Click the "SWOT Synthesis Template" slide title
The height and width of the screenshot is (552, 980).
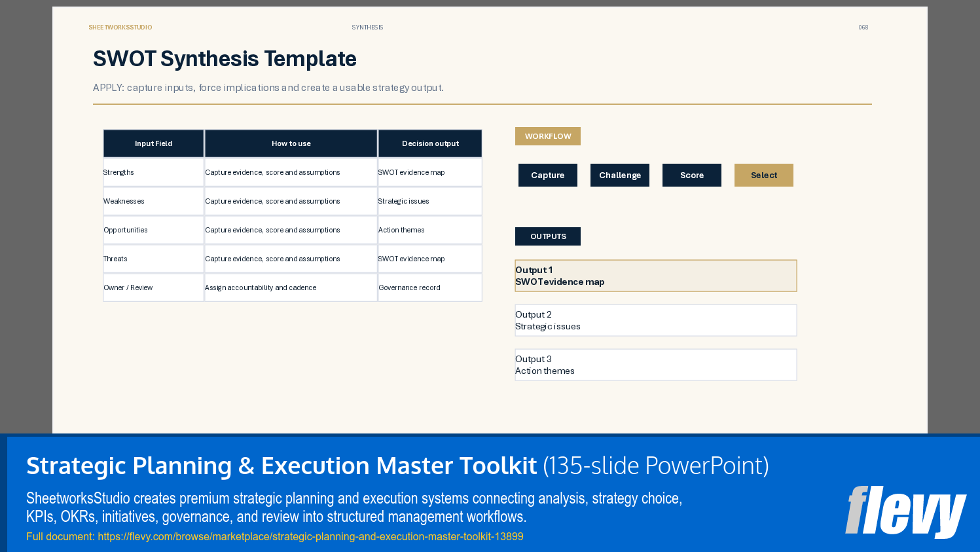click(225, 59)
